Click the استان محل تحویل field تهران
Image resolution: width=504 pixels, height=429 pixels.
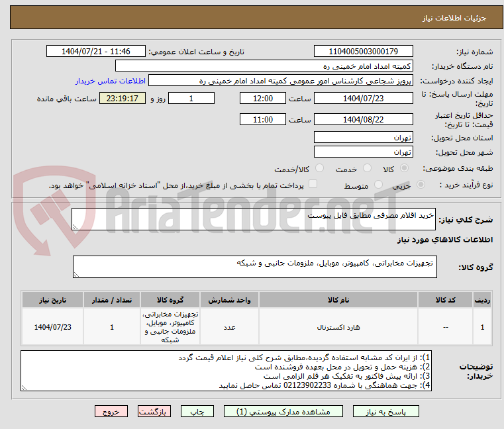click(363, 138)
